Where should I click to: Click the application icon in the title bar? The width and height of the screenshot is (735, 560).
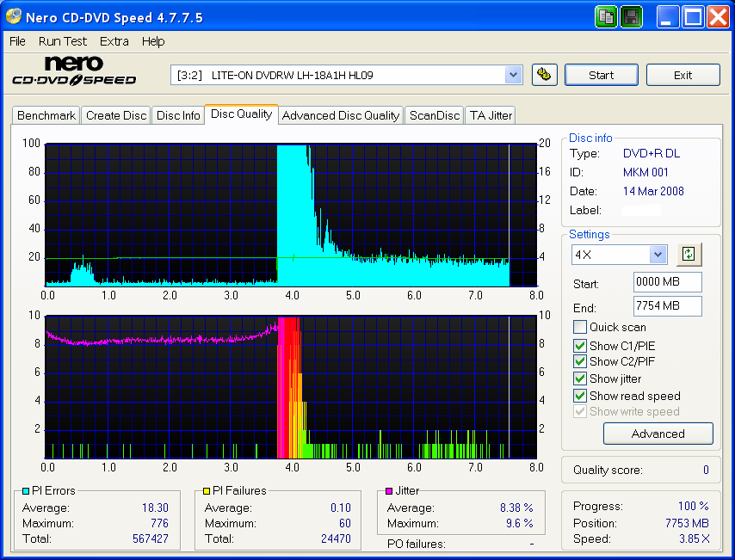(x=12, y=15)
